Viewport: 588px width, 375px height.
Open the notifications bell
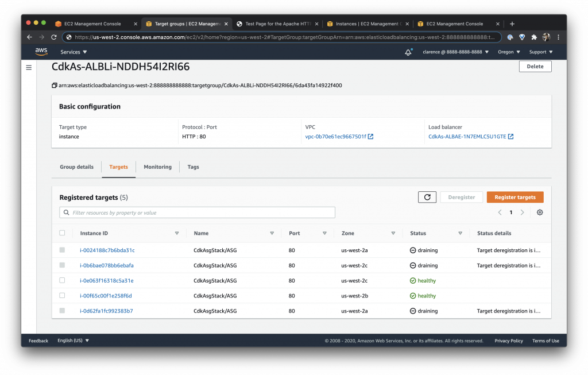(408, 52)
